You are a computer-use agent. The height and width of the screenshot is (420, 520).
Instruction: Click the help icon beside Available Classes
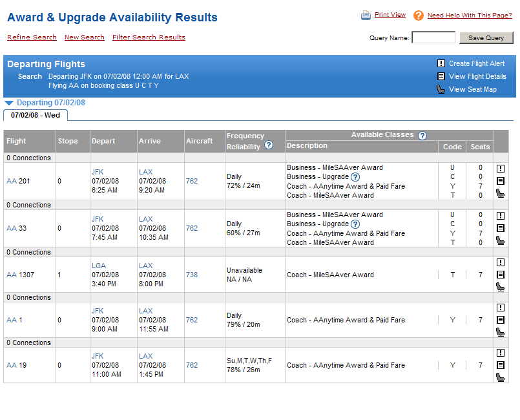[x=422, y=136]
